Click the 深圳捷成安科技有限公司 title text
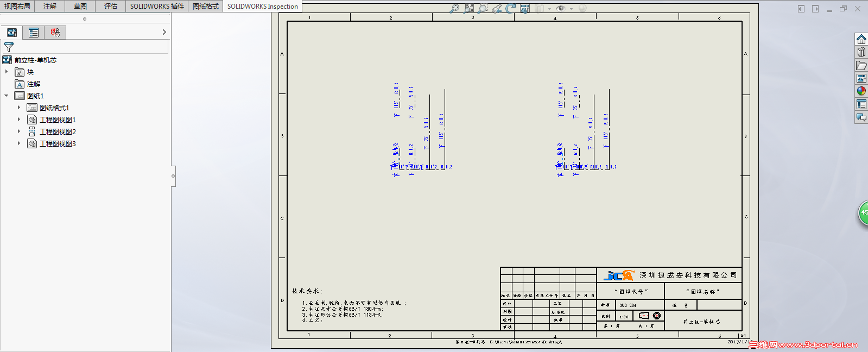 pyautogui.click(x=688, y=275)
